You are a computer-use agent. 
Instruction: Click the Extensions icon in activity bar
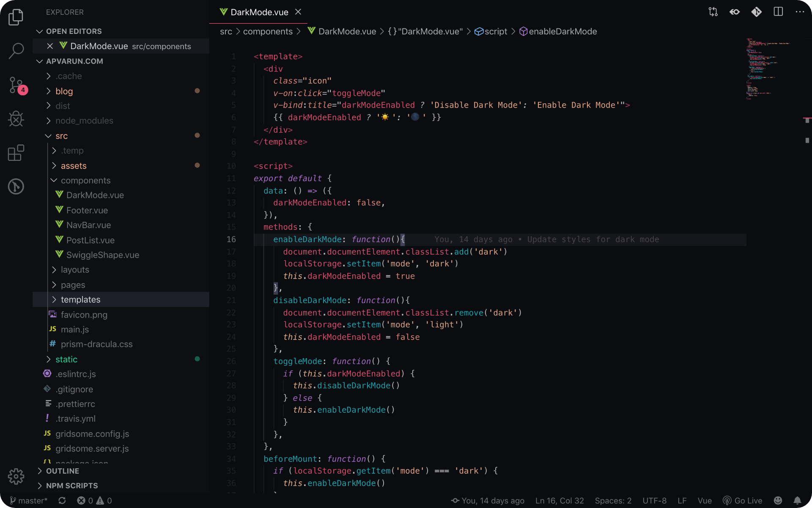click(x=16, y=153)
